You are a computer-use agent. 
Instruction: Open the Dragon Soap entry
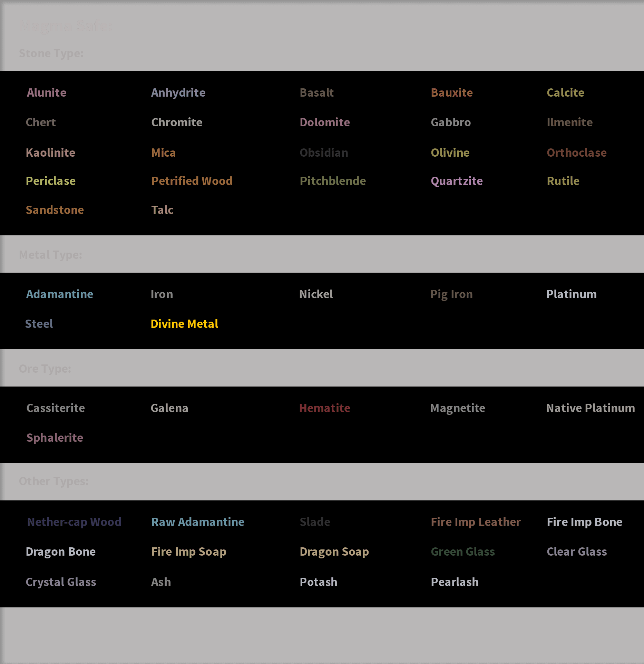click(334, 551)
